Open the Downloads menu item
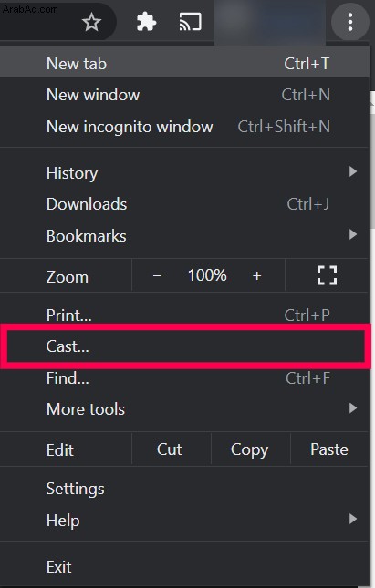Image resolution: width=375 pixels, height=588 pixels. (x=184, y=204)
